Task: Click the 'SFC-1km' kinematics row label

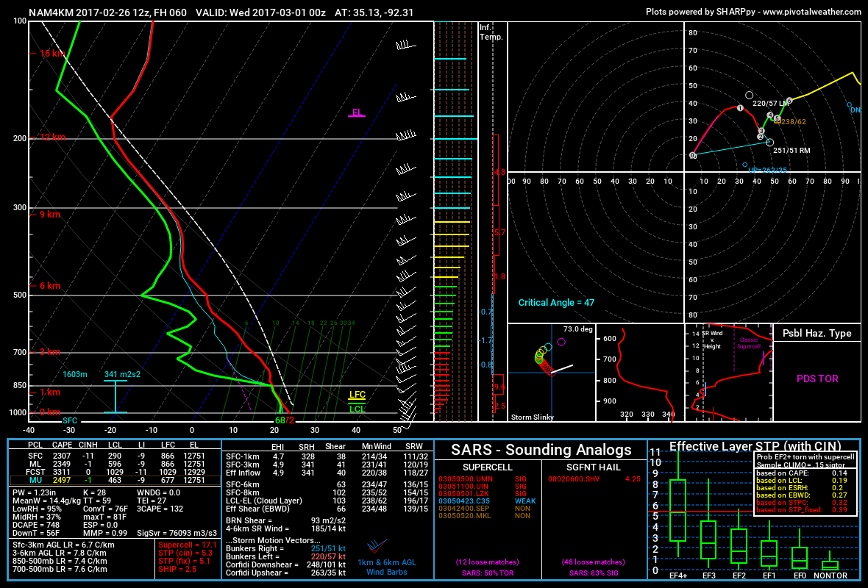Action: tap(243, 456)
